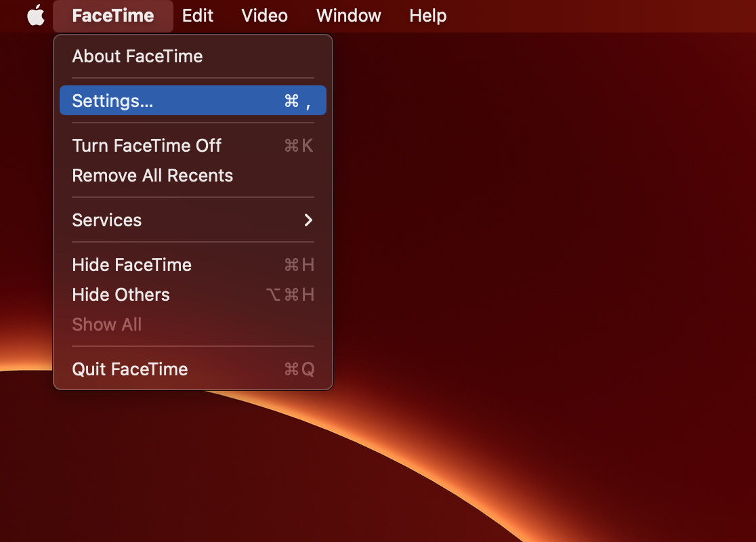Click the Command-Q shortcut beside Quit FaceTime
This screenshot has height=542, width=756.
coord(297,369)
